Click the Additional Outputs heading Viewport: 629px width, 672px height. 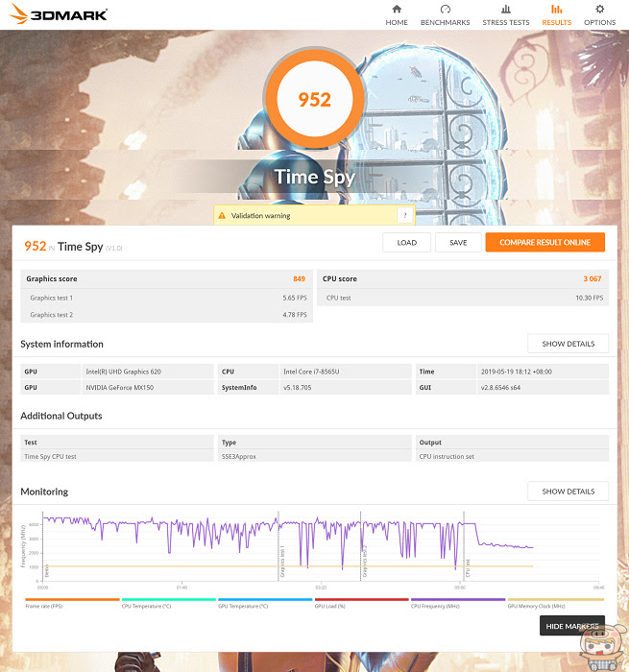[x=61, y=416]
